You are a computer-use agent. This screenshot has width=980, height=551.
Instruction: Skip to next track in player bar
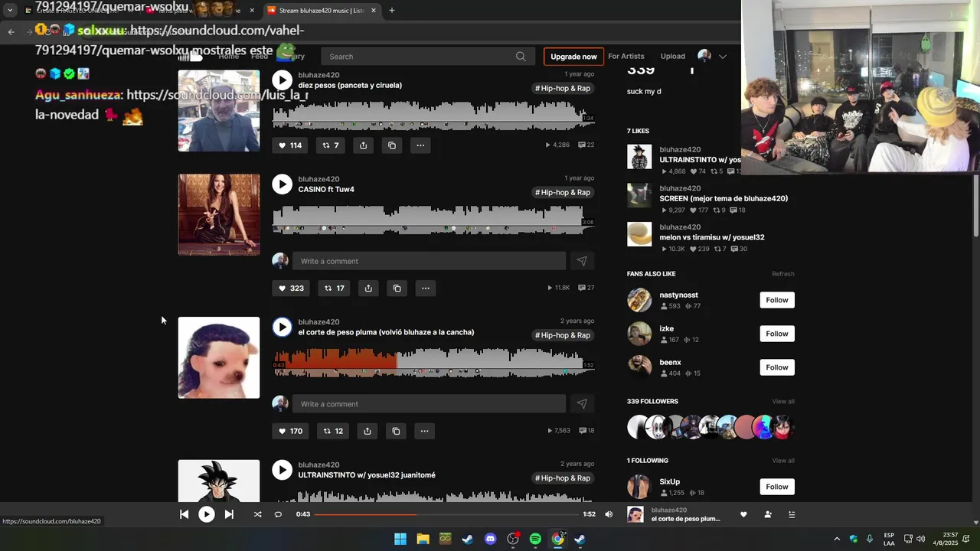229,514
